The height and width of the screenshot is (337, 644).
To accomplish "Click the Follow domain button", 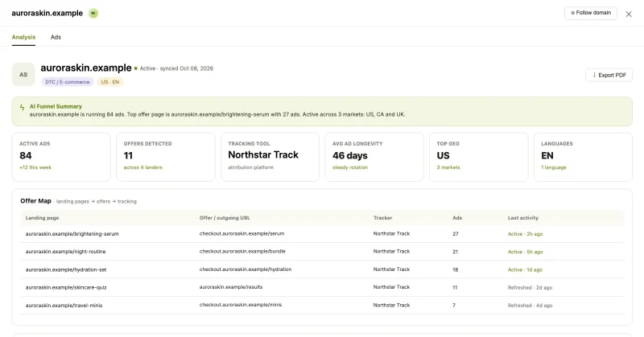I will pos(591,13).
